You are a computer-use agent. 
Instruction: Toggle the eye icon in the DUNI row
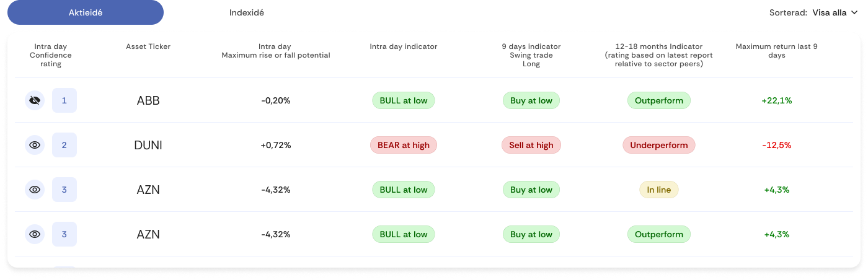point(35,145)
